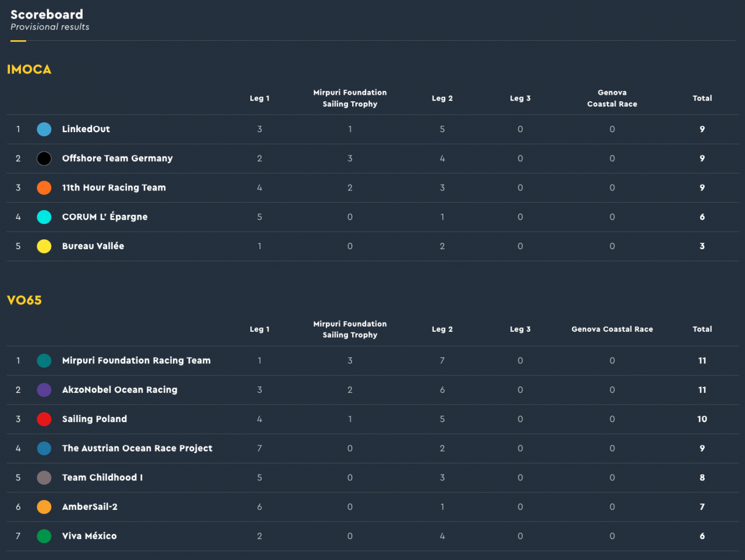This screenshot has height=560, width=745.
Task: Click Mirpuri Foundation Racing Team's teal icon
Action: point(44,361)
